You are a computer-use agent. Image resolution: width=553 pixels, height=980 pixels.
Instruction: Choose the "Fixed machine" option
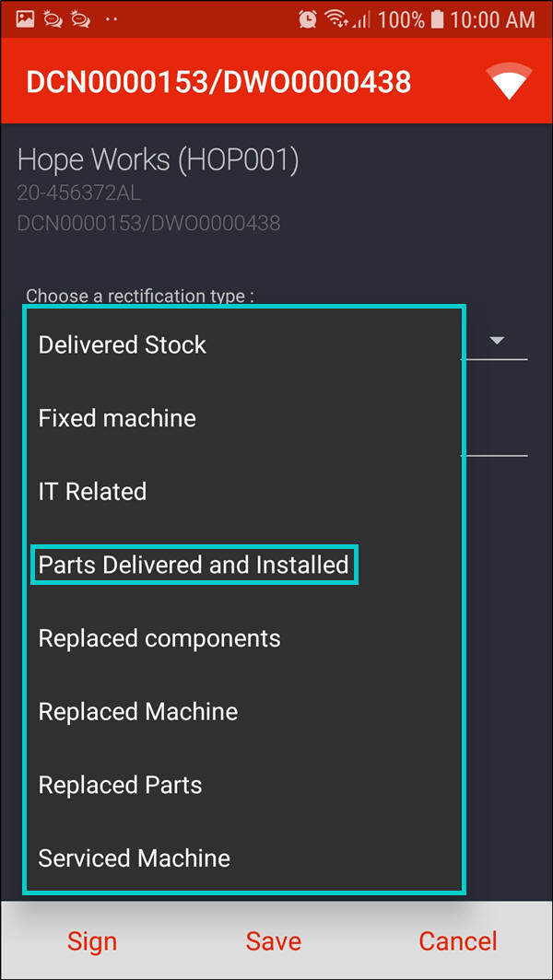pyautogui.click(x=117, y=418)
